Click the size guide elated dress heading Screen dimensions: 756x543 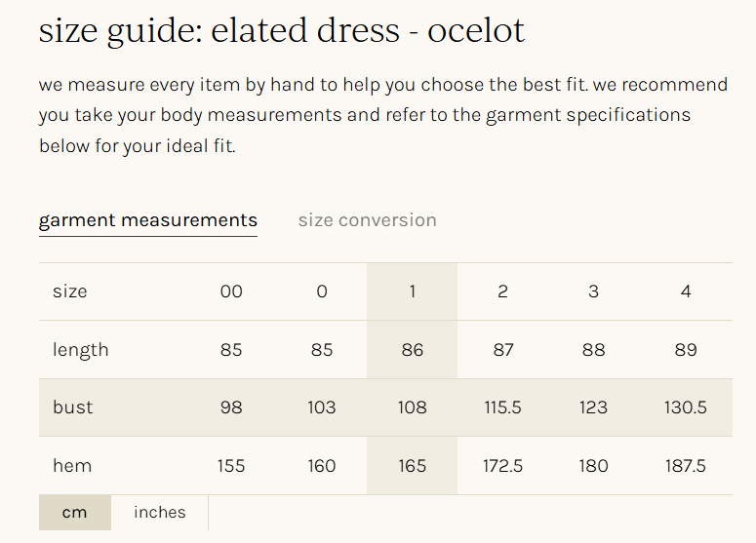point(282,31)
